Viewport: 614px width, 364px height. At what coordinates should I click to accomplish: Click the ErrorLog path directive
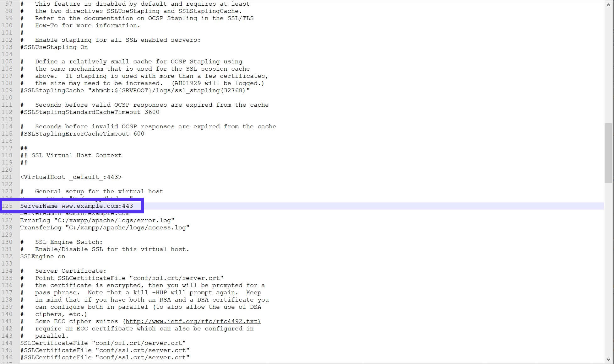coord(98,220)
